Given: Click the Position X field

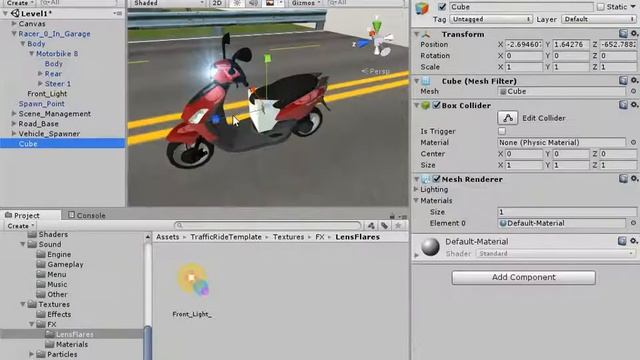Looking at the screenshot, I should point(524,44).
